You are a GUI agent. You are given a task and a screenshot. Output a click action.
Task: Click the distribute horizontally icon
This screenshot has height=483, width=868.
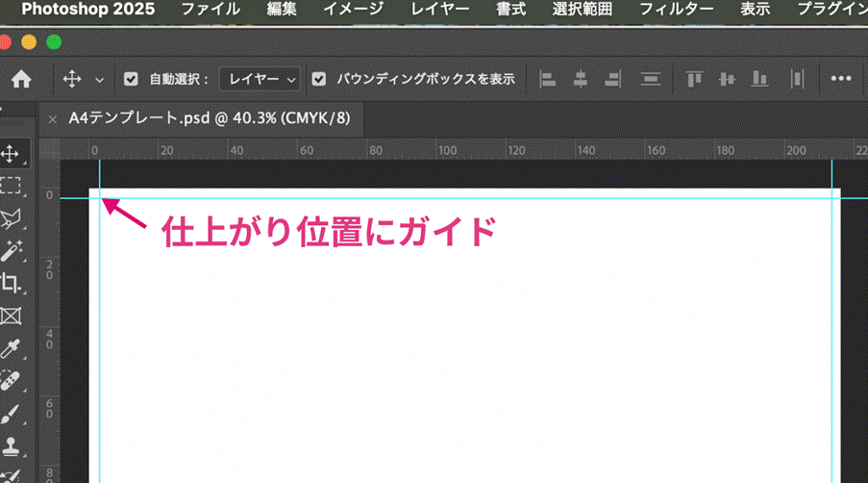(797, 79)
